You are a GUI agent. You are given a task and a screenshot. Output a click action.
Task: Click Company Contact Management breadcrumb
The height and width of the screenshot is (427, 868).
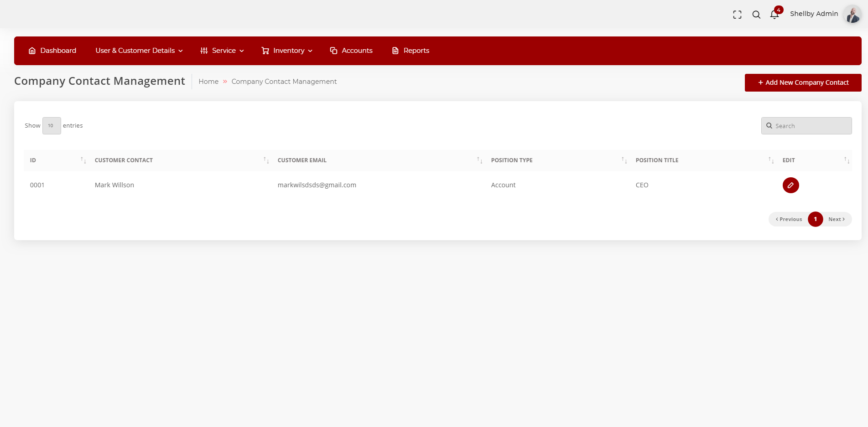pos(284,82)
